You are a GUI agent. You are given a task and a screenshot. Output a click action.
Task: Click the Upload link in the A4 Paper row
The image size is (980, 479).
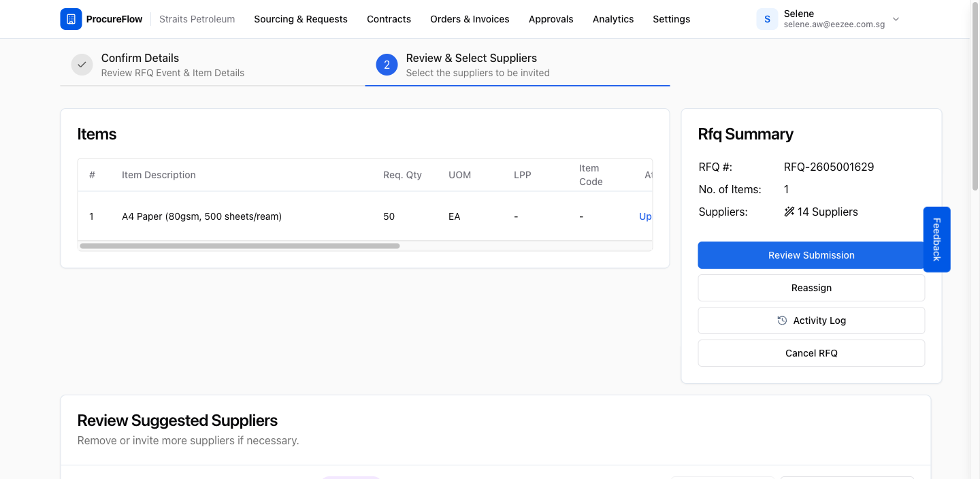click(x=645, y=216)
